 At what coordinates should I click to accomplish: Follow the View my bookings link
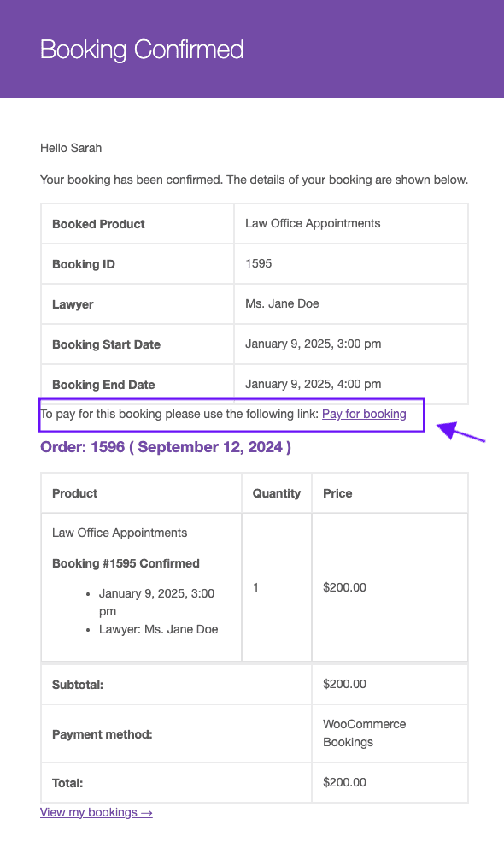[97, 812]
